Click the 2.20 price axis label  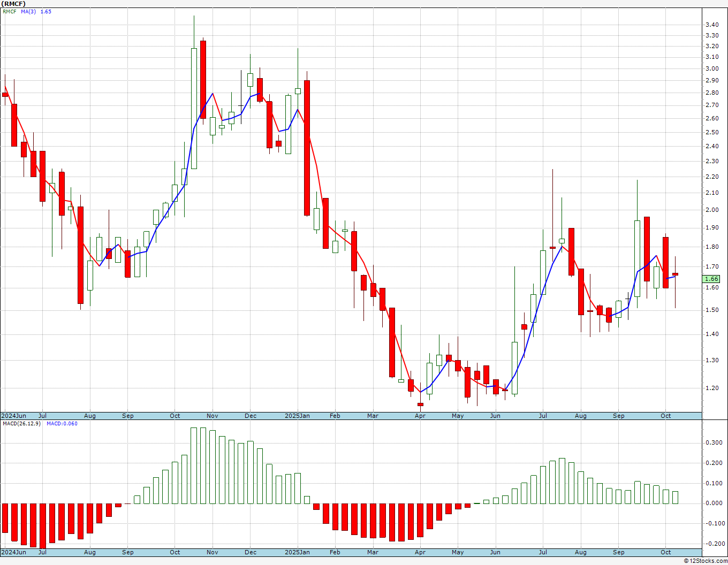712,177
